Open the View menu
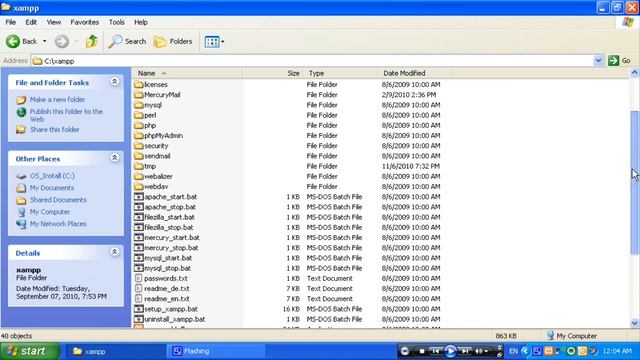The image size is (640, 360). coord(53,22)
